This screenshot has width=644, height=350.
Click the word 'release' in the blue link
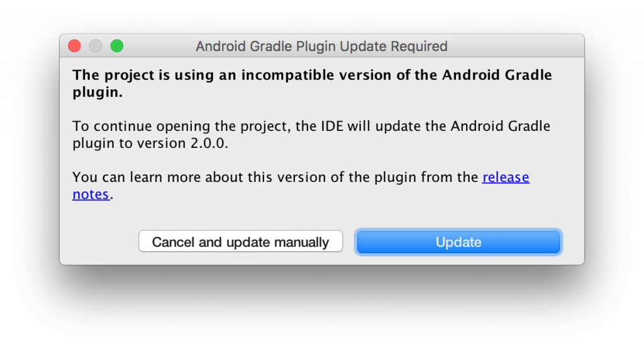click(x=506, y=178)
